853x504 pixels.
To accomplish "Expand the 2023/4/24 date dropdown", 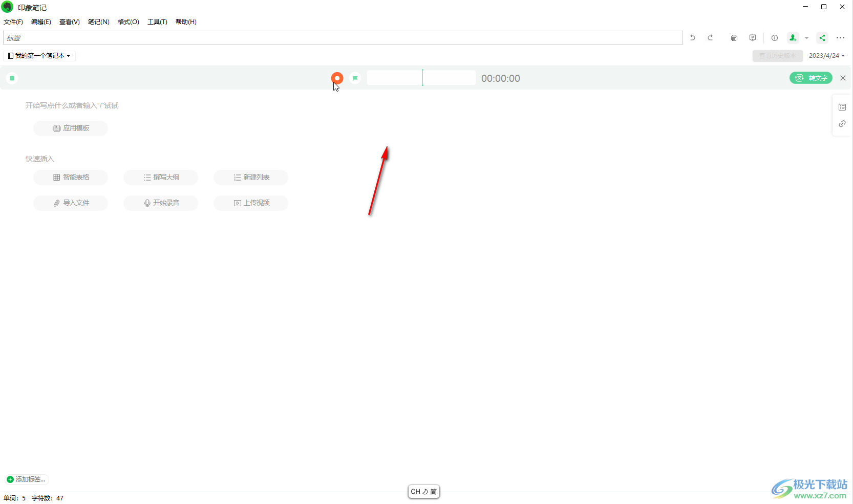I will pyautogui.click(x=827, y=56).
